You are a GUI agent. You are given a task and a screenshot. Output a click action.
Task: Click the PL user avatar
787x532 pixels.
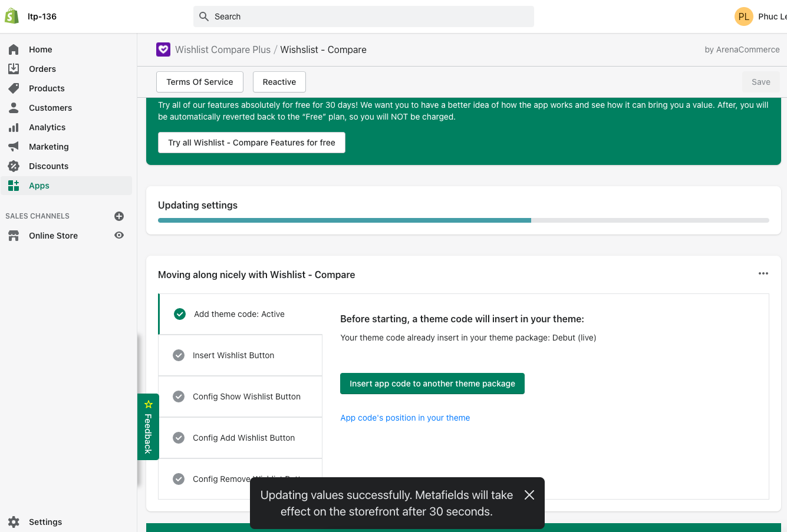(744, 16)
